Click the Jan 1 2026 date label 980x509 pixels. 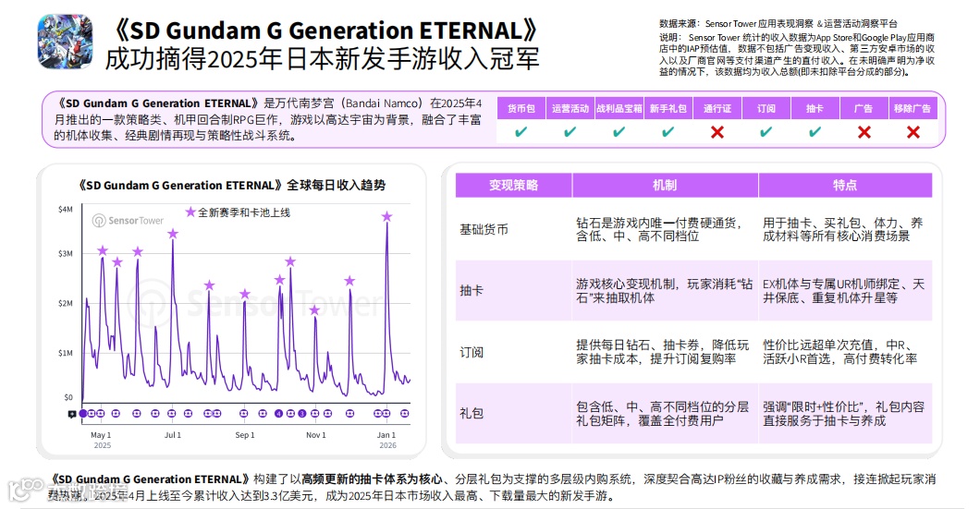point(386,440)
